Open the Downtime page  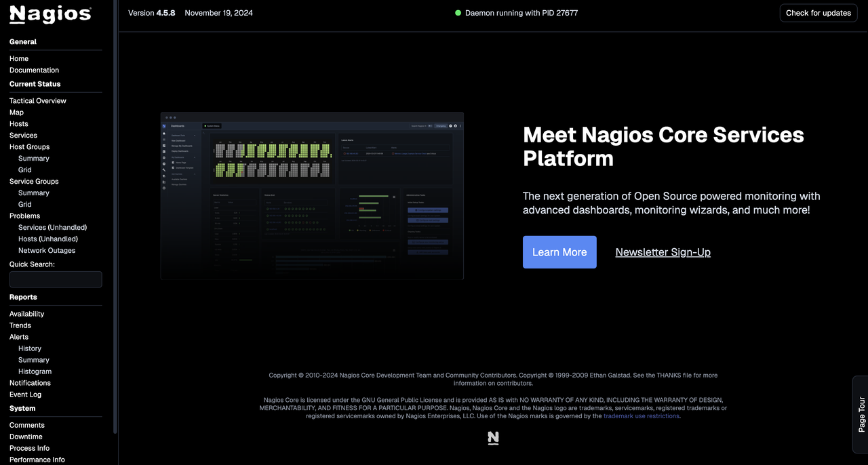(x=26, y=437)
